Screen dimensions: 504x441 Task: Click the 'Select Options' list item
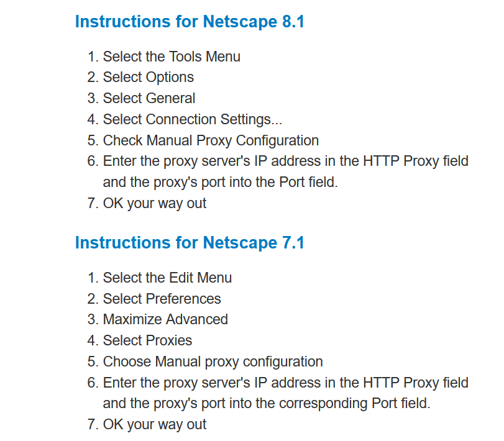pyautogui.click(x=148, y=78)
